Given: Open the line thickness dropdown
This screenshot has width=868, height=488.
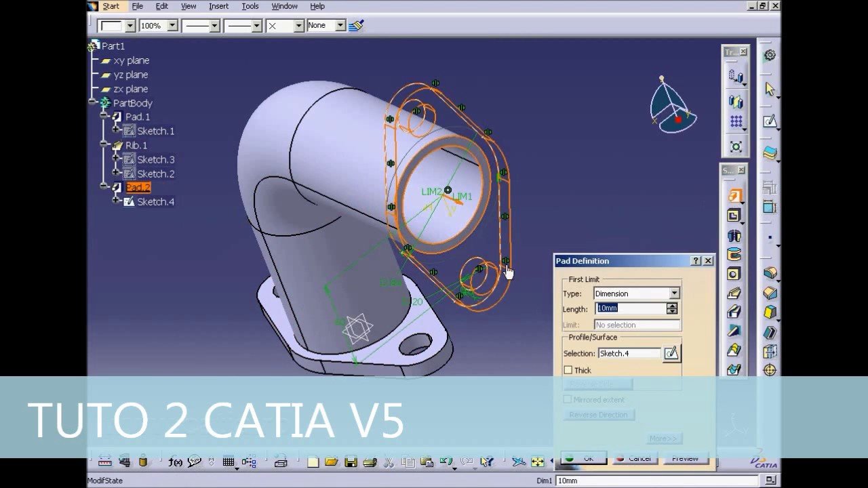Looking at the screenshot, I should coord(214,26).
